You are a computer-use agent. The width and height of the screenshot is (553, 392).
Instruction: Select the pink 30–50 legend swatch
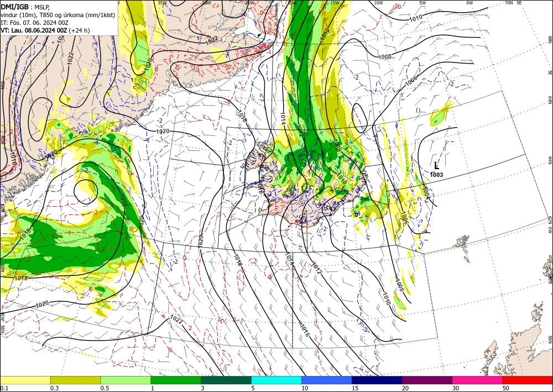click(x=477, y=380)
